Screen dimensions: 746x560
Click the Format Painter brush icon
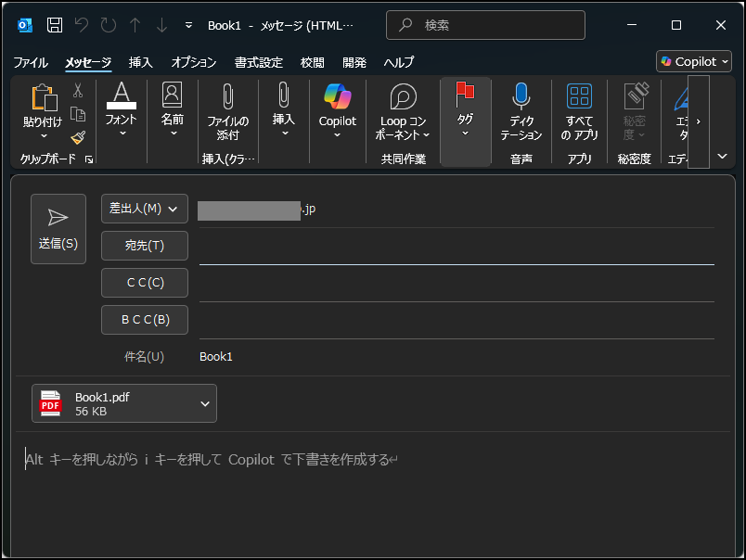[78, 138]
